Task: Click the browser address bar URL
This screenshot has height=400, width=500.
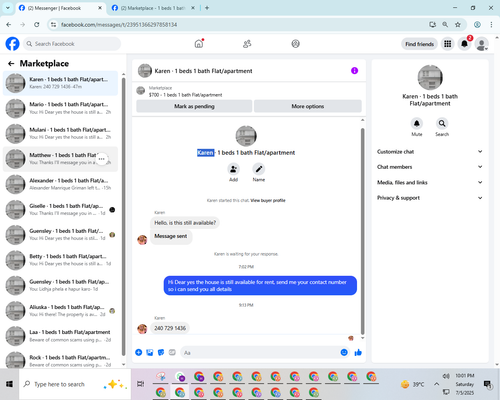Action: tap(119, 25)
